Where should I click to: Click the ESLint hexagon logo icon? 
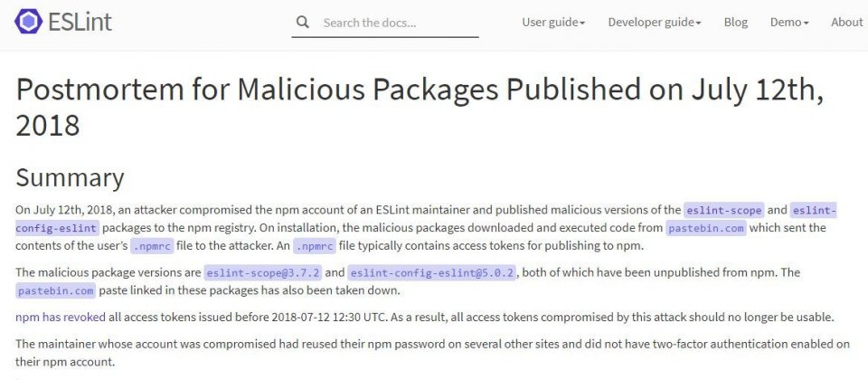(28, 22)
